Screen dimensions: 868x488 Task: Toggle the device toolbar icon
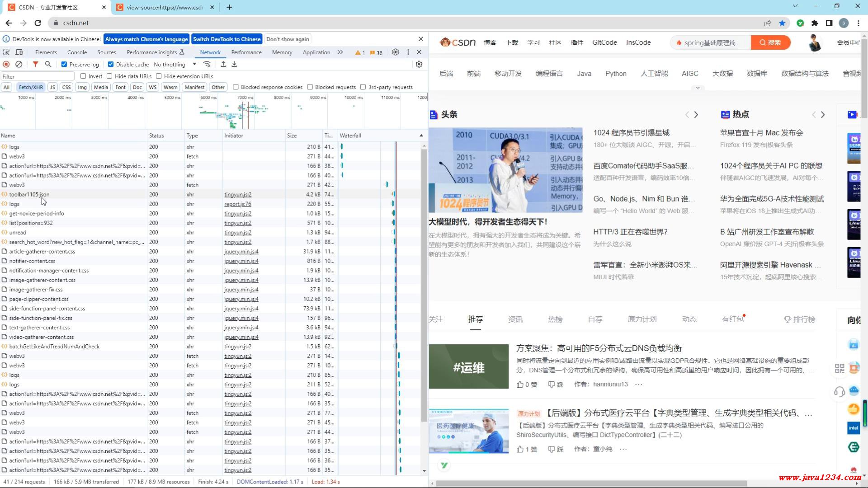(x=19, y=52)
